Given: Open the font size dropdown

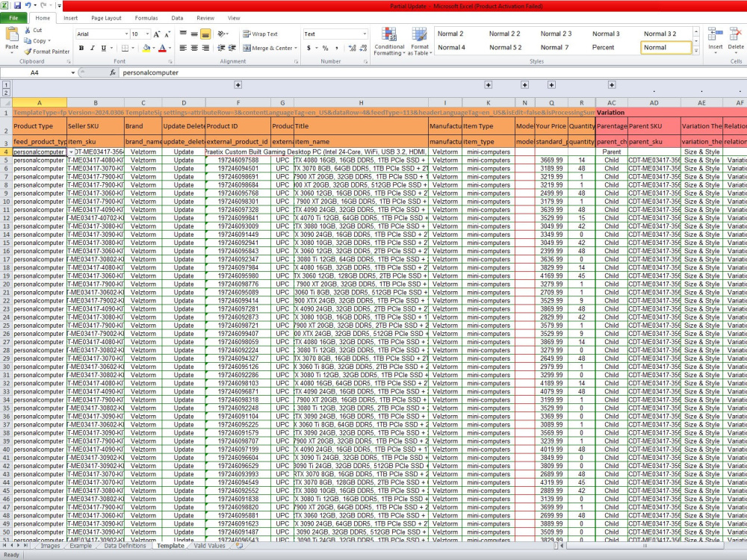Looking at the screenshot, I should 147,34.
